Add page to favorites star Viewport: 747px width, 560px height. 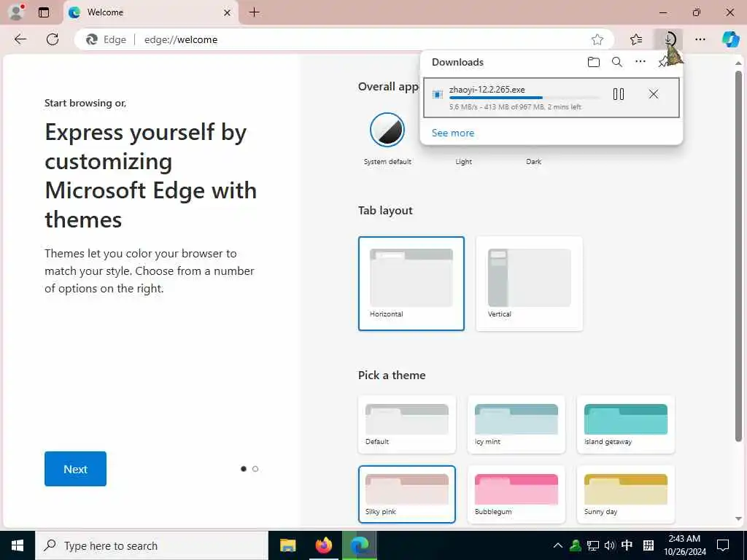click(x=597, y=39)
